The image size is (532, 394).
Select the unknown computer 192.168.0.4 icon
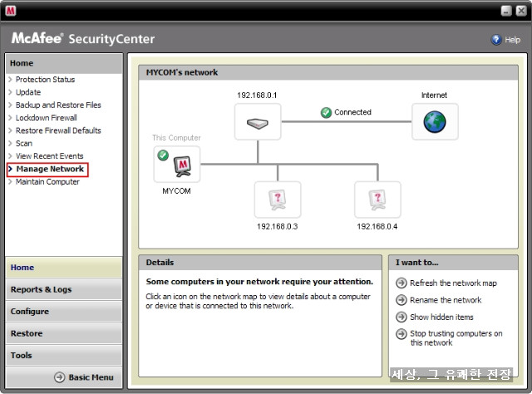pos(377,199)
